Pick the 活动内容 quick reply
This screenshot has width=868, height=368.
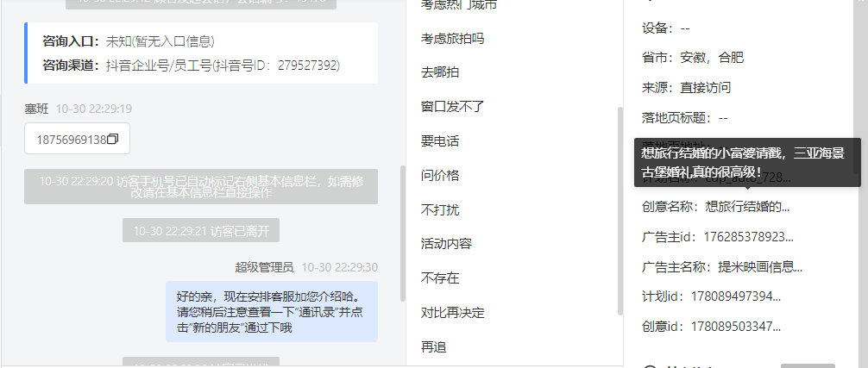click(446, 244)
